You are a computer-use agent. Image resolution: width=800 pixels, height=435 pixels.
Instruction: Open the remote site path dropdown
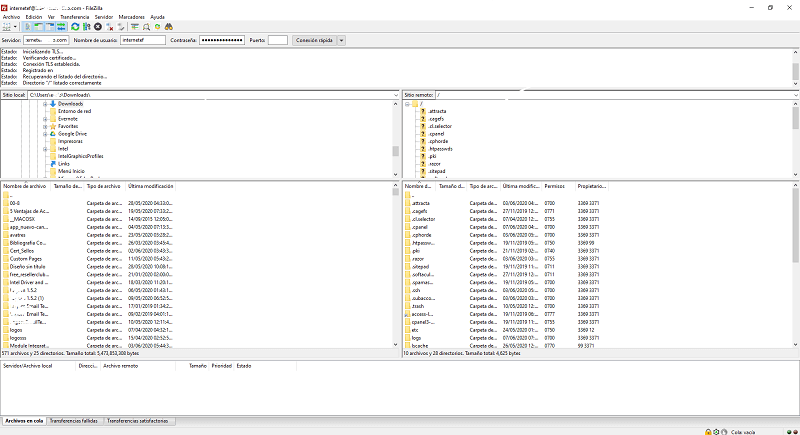click(796, 95)
